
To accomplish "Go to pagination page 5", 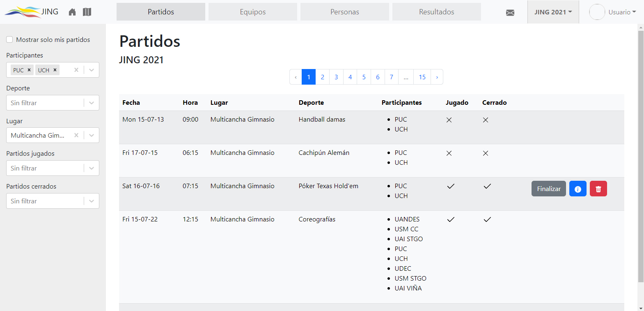I will [364, 77].
